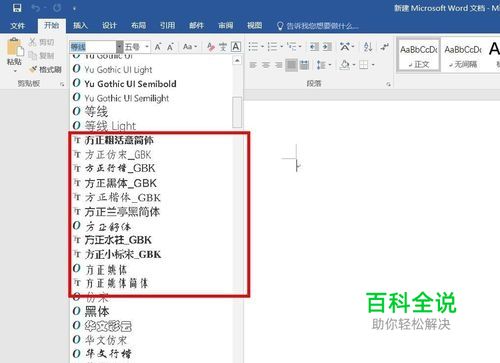Click the Character Border A icon

pos(236,47)
